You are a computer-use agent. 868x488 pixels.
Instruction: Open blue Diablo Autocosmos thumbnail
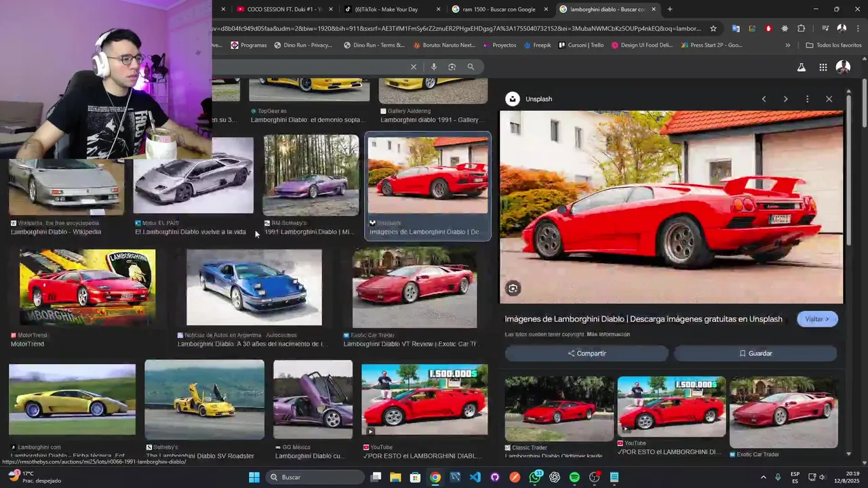click(254, 287)
